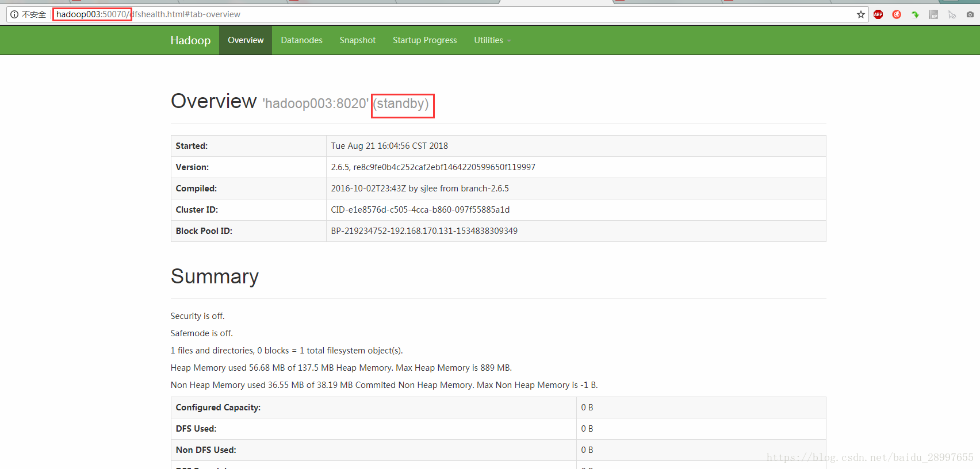Viewport: 980px width, 469px height.
Task: Click the grey cursor extension icon
Action: point(952,14)
